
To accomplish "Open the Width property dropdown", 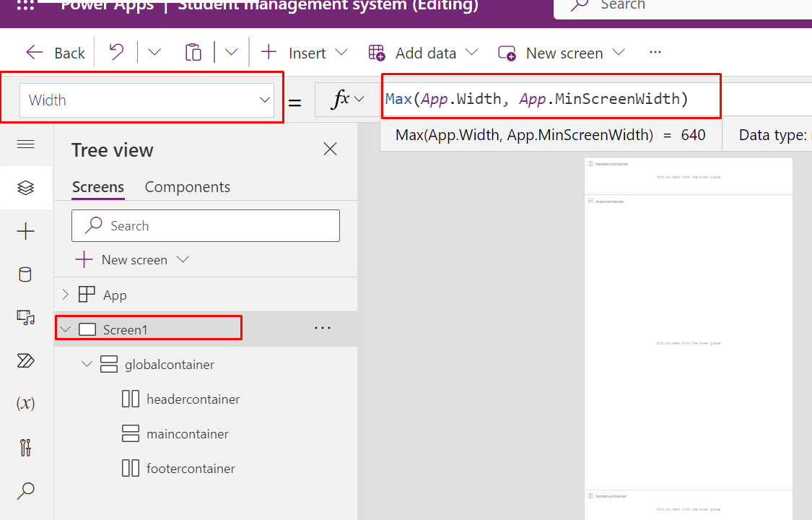I will pyautogui.click(x=147, y=100).
